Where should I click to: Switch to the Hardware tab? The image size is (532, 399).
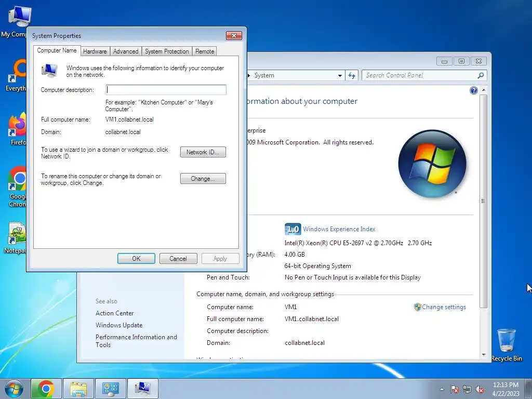point(95,51)
